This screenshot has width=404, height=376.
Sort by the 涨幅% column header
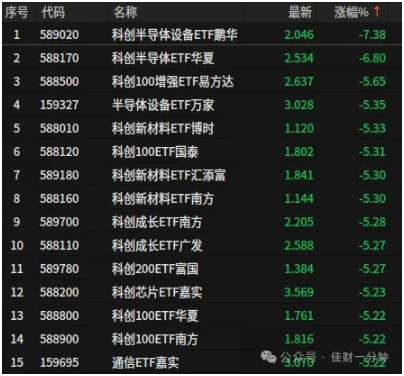351,13
